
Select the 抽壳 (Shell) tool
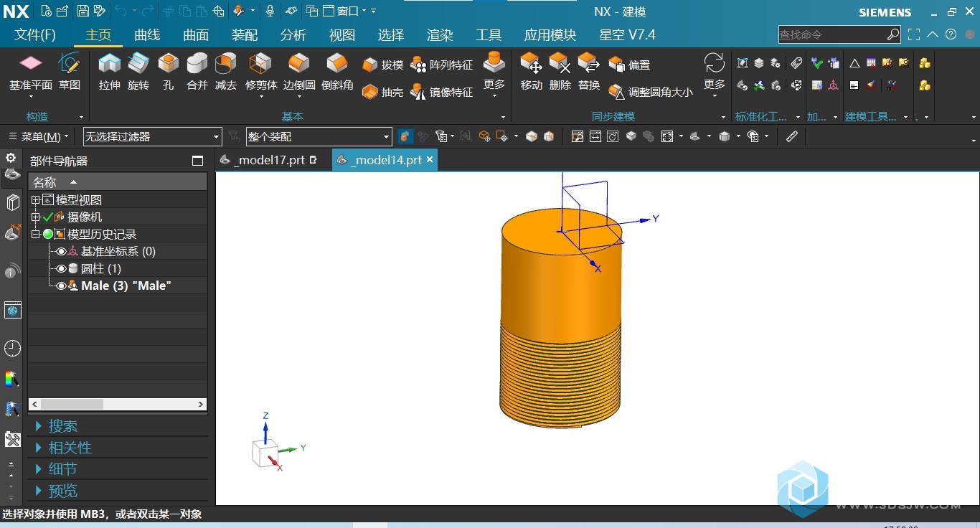click(383, 92)
